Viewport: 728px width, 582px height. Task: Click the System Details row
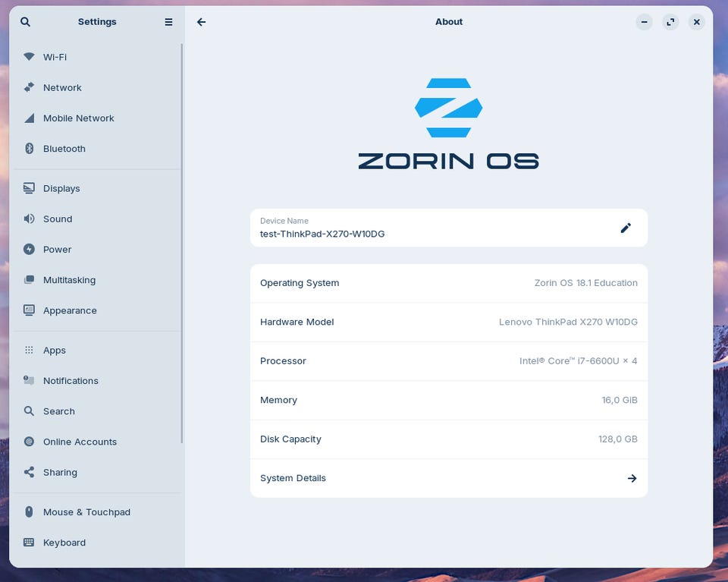448,478
